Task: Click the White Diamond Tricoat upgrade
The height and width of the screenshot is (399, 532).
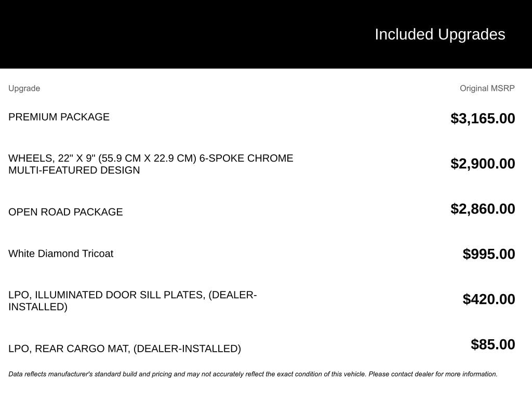Action: coord(61,254)
